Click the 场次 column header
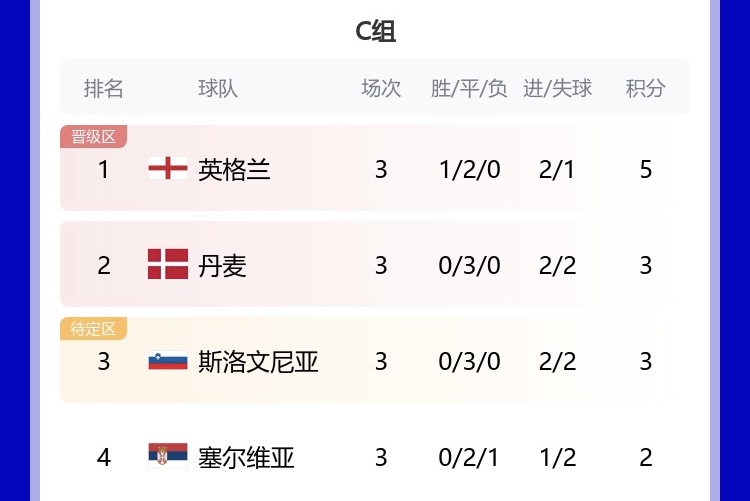750x501 pixels. (x=381, y=88)
